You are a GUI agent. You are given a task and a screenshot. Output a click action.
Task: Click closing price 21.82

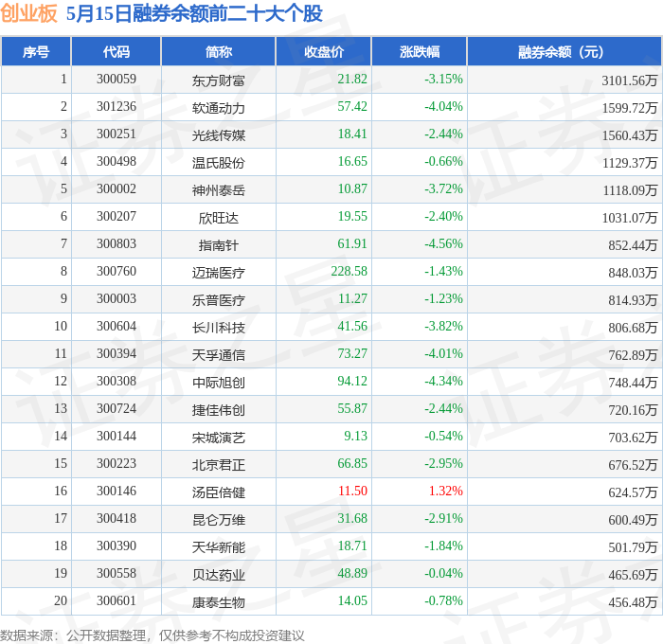click(352, 79)
